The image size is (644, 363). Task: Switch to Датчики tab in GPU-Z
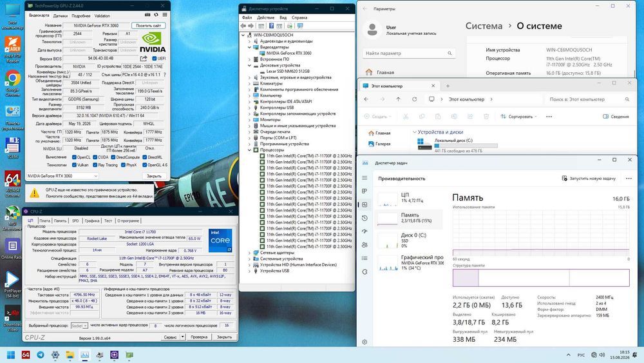click(61, 15)
